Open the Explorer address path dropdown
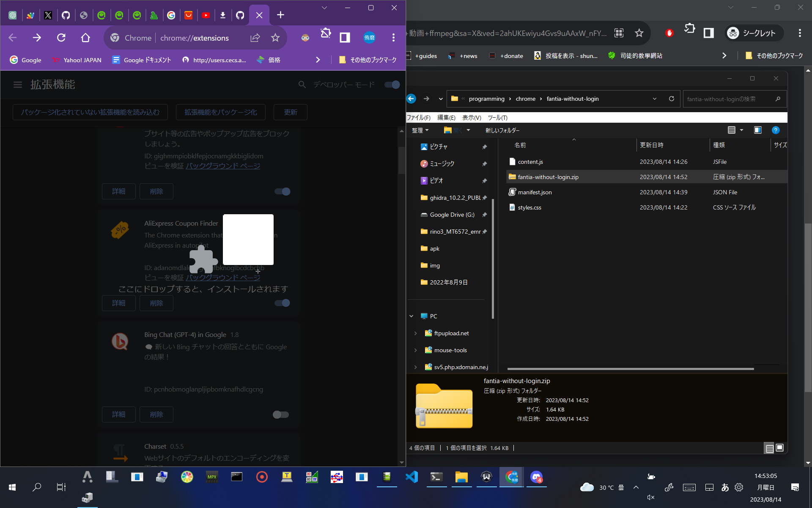Viewport: 812px width, 508px height. [x=654, y=99]
